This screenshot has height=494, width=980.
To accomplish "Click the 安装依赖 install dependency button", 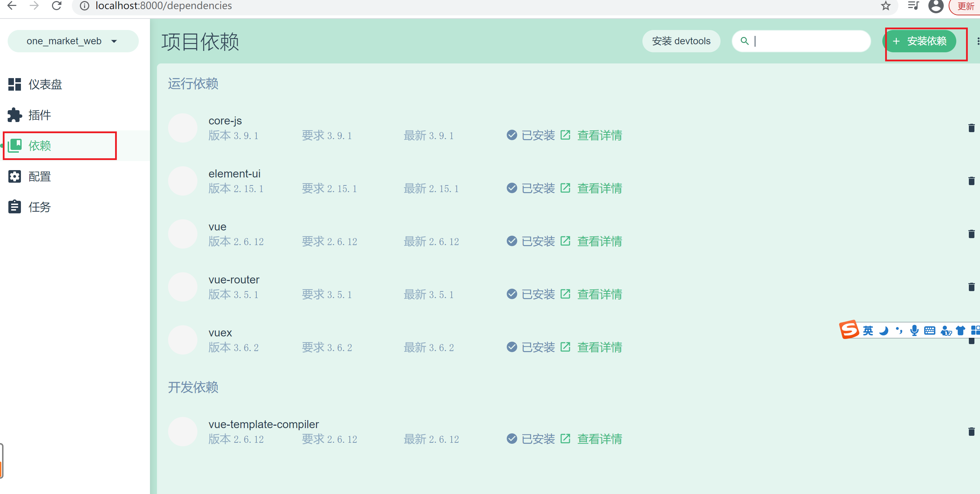I will click(921, 41).
